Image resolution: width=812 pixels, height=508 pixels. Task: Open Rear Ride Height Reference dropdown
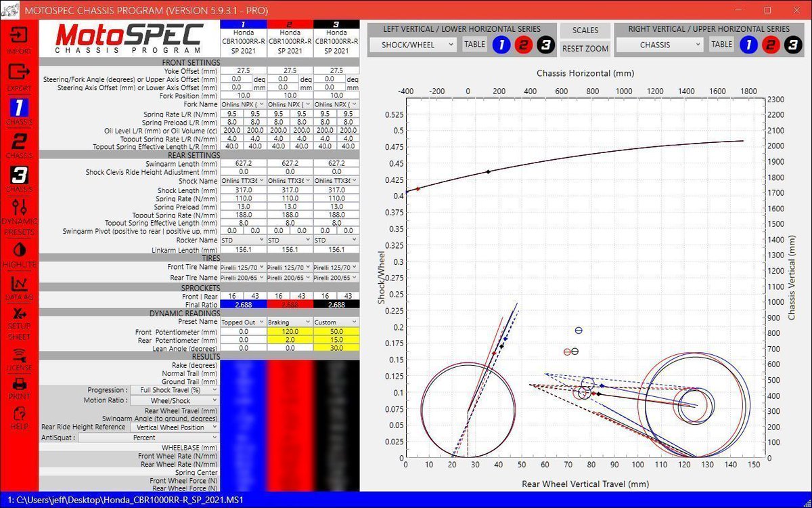175,427
